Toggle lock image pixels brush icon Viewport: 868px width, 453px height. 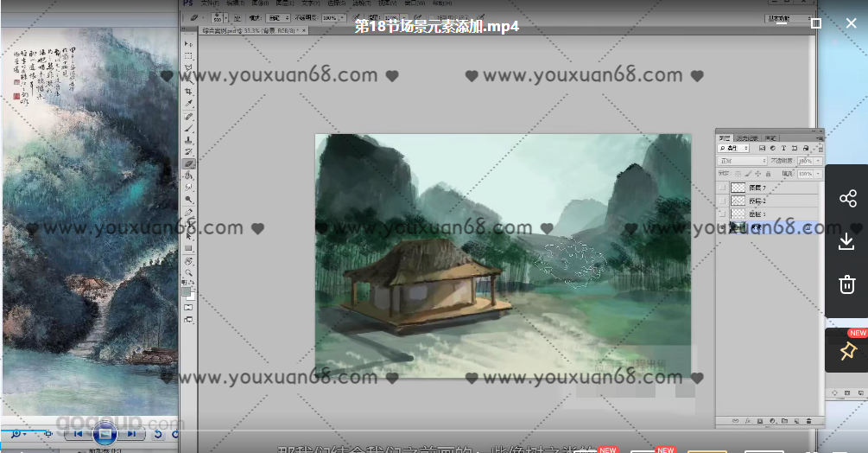[x=748, y=174]
